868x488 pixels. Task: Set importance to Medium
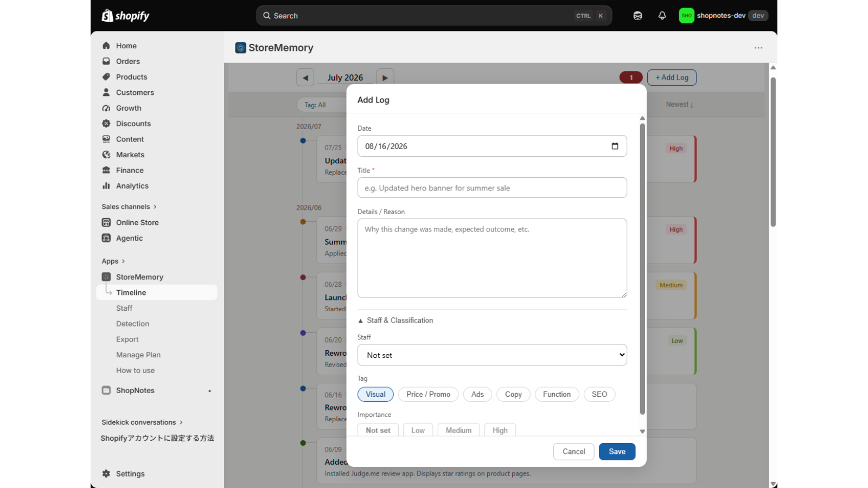point(458,430)
